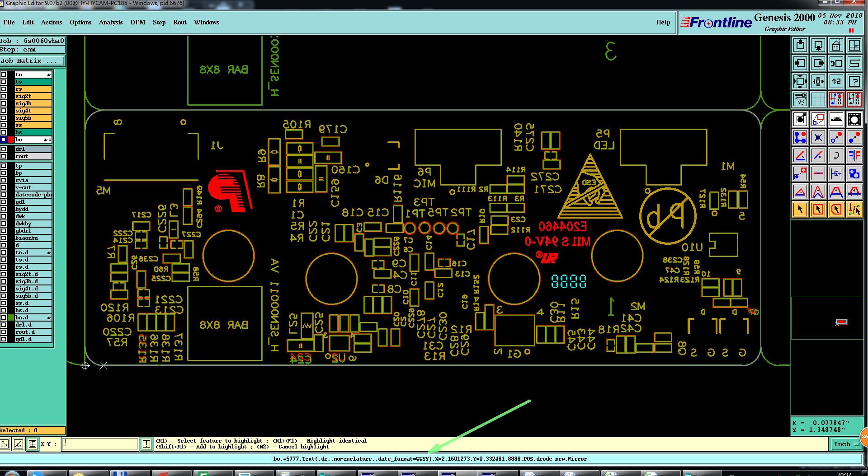Image resolution: width=868 pixels, height=476 pixels.
Task: Click the diagonal arrow icon in bottom-left corner
Action: click(5, 444)
